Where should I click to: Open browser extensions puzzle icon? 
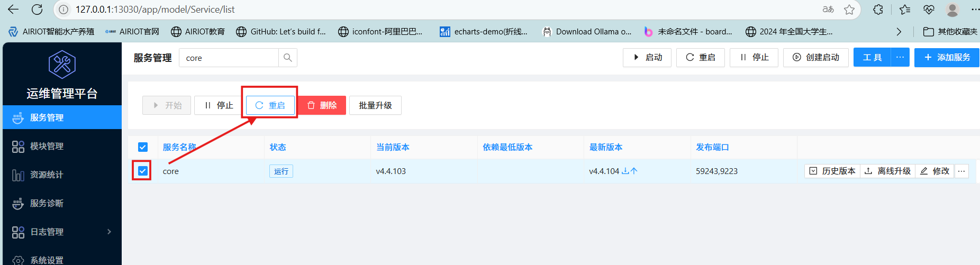[878, 10]
